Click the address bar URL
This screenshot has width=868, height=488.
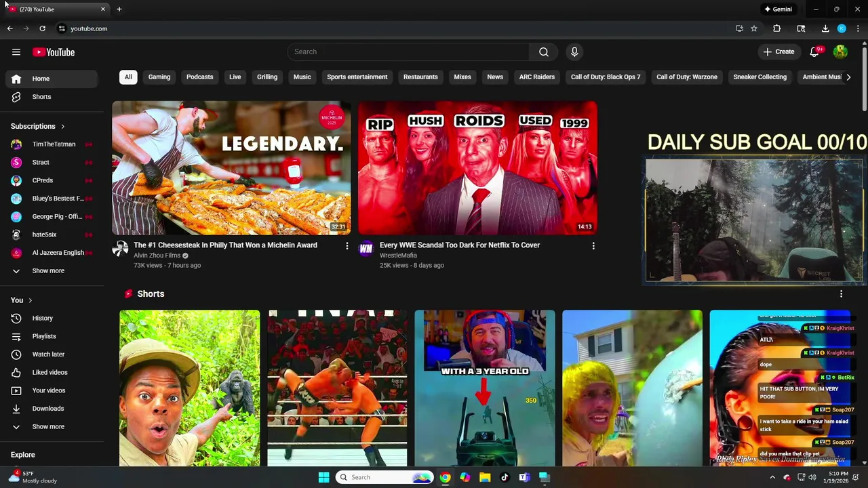pyautogui.click(x=89, y=28)
